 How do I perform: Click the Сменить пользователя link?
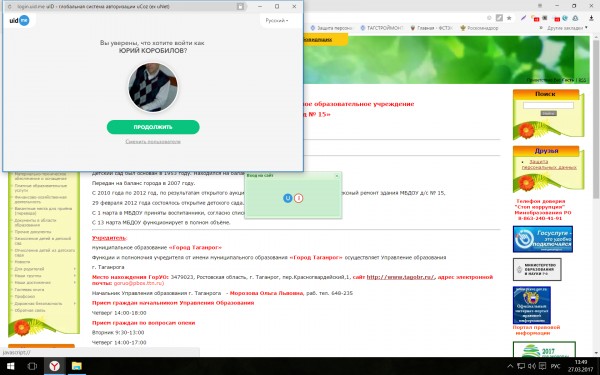click(x=153, y=142)
